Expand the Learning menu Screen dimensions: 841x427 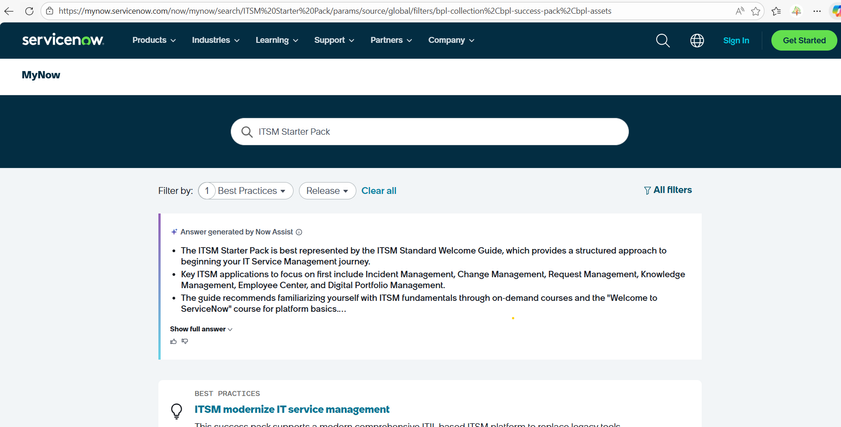[277, 40]
